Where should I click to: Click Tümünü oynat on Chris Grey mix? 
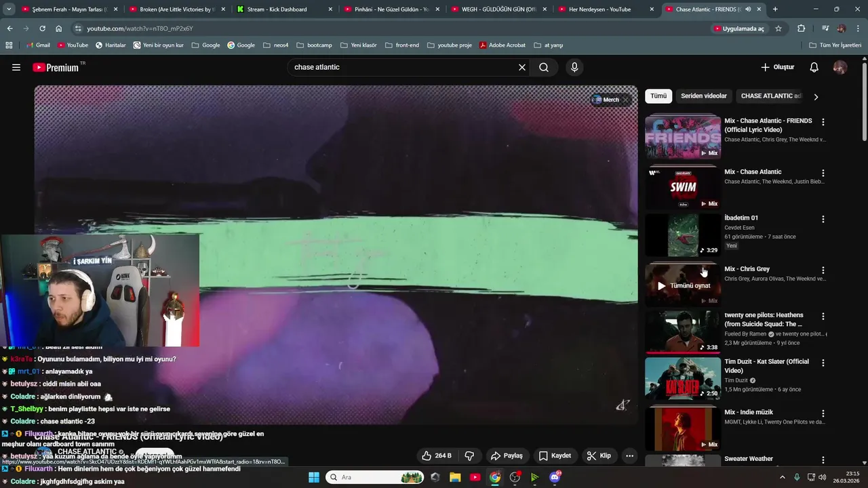coord(684,285)
